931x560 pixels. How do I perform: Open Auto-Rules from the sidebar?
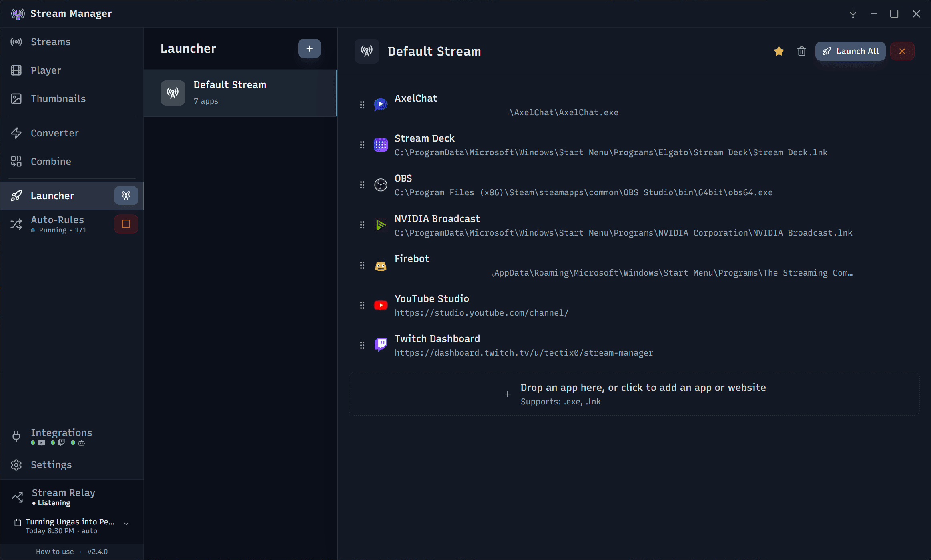point(57,224)
